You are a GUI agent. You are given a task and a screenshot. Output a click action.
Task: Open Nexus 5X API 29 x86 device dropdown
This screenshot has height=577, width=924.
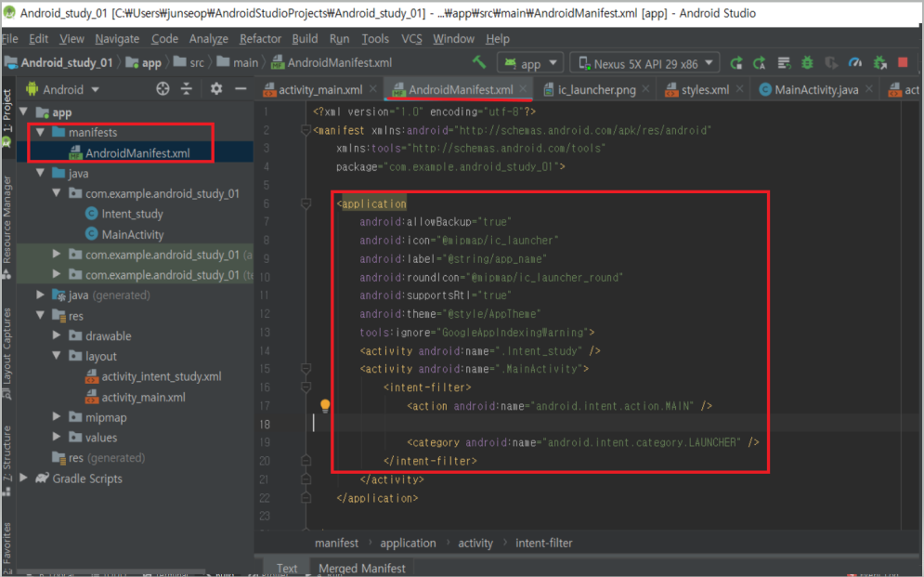pos(644,63)
